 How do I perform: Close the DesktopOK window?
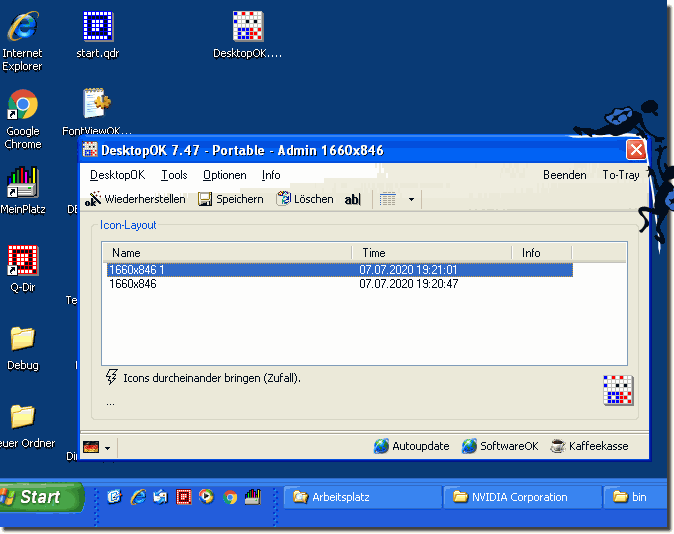[x=636, y=150]
